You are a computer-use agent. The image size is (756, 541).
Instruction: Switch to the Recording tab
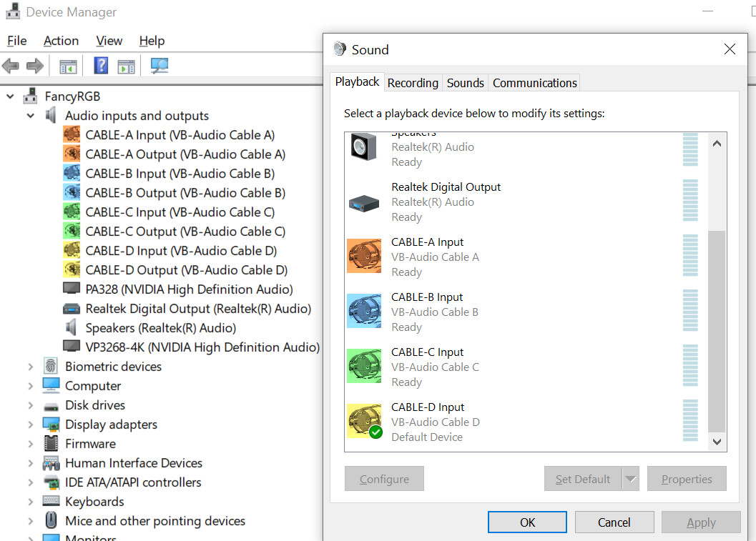pos(413,83)
